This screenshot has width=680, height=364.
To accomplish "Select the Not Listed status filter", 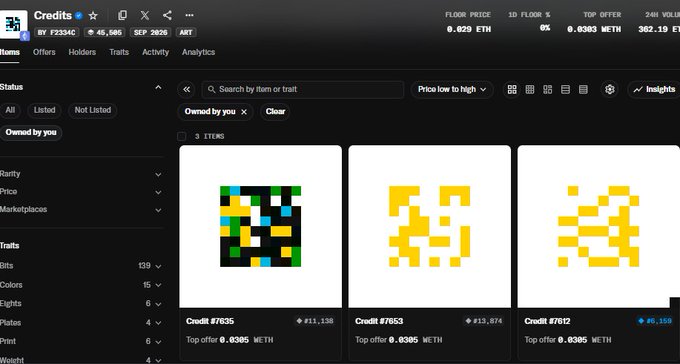I will [x=93, y=110].
